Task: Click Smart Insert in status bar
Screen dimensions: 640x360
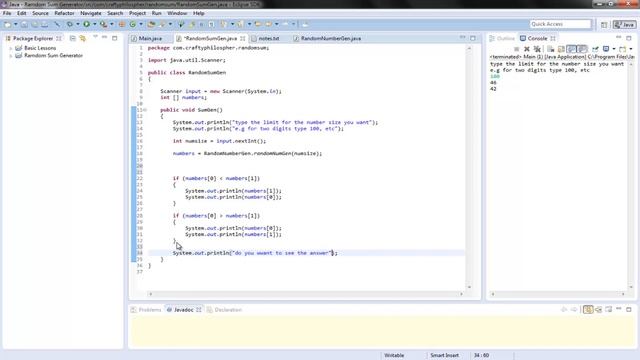Action: click(x=444, y=356)
